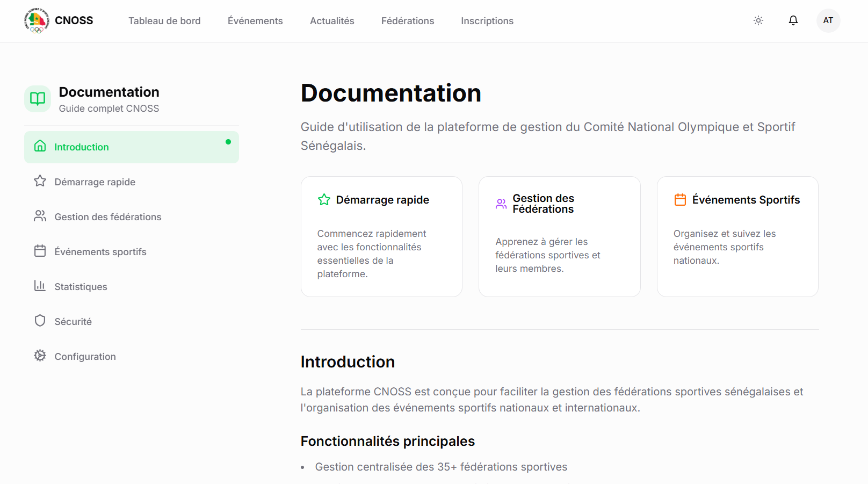Screen dimensions: 868x484
Task: Open the Démarrage rapide card
Action: click(x=381, y=236)
